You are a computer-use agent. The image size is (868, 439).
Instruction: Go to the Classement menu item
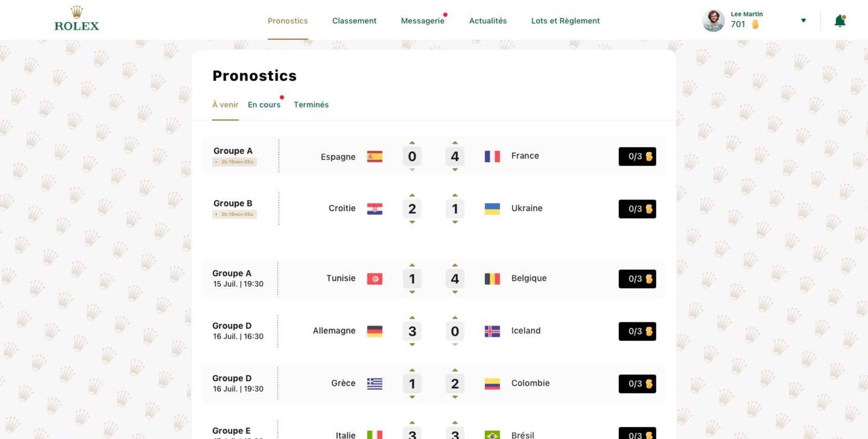coord(354,21)
